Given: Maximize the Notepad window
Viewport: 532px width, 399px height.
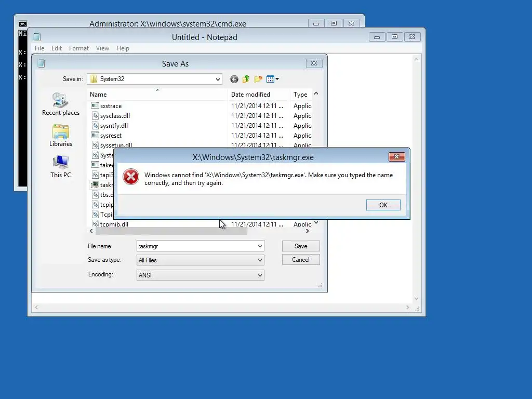Looking at the screenshot, I should [x=395, y=37].
